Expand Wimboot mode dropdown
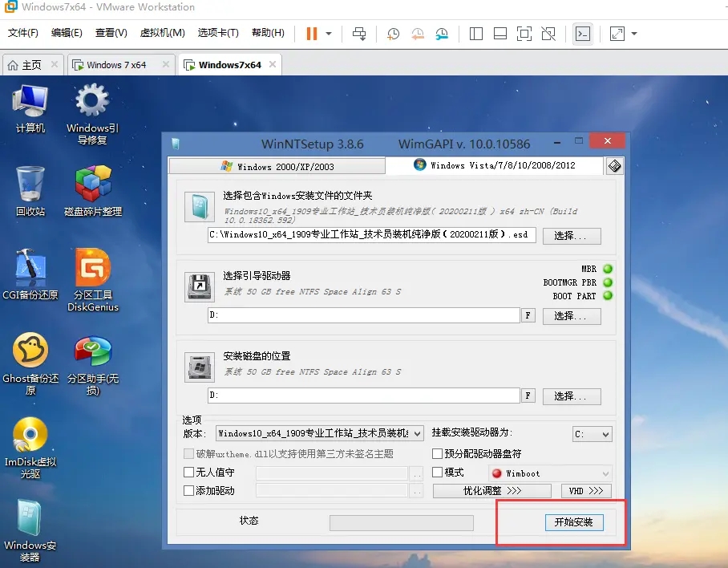The height and width of the screenshot is (568, 728). point(550,473)
